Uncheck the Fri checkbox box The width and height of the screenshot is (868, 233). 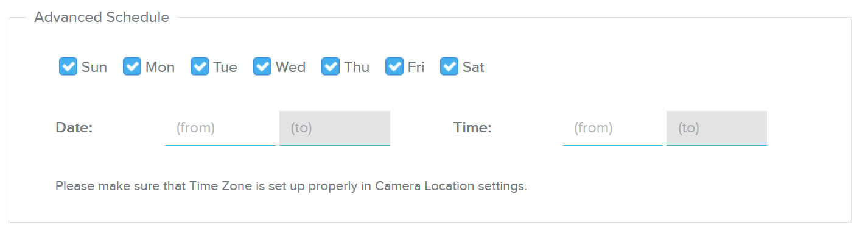click(x=394, y=66)
